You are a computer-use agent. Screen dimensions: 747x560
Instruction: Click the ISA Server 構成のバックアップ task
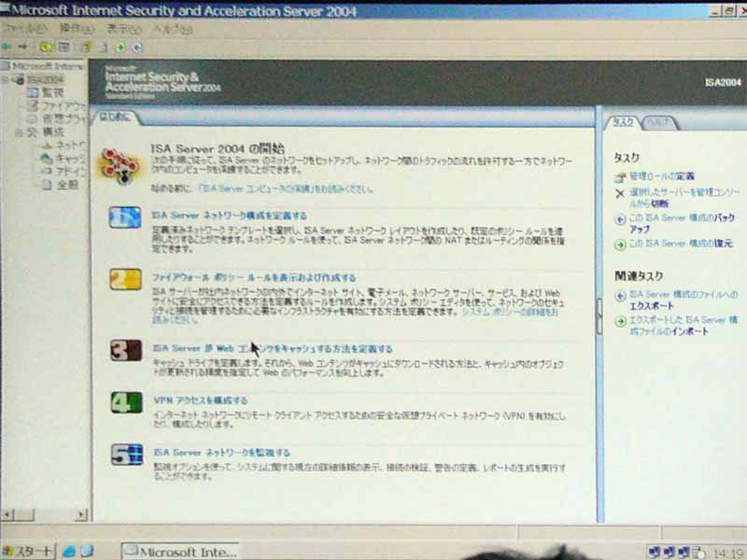pos(682,223)
